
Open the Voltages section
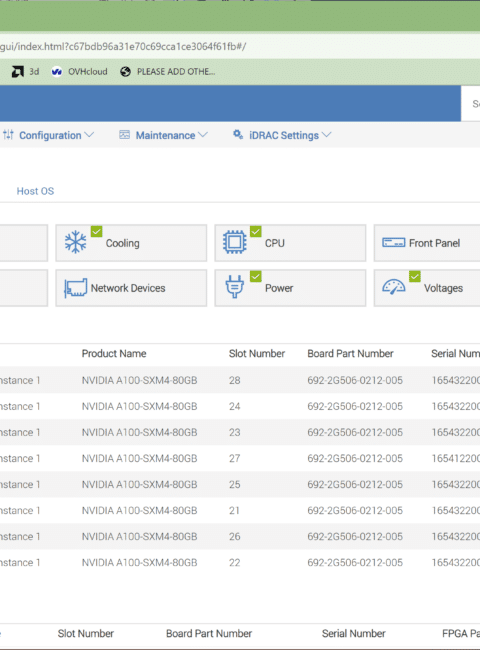point(427,288)
